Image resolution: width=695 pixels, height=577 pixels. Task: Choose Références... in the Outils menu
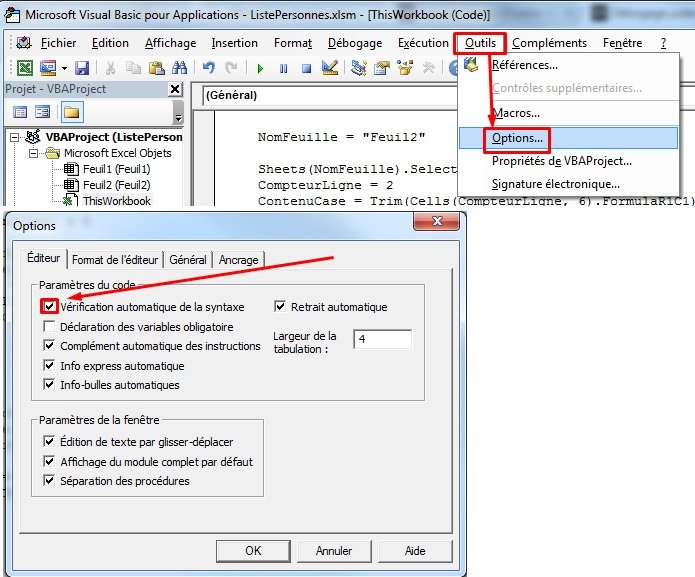coord(568,65)
